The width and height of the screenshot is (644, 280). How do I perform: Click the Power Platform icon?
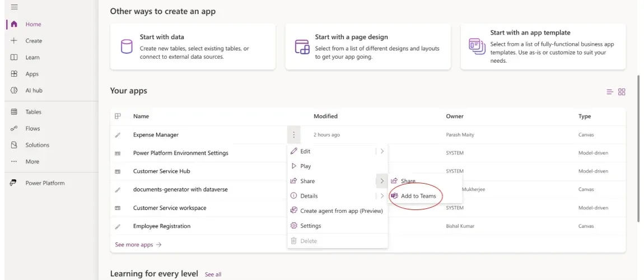coord(14,183)
